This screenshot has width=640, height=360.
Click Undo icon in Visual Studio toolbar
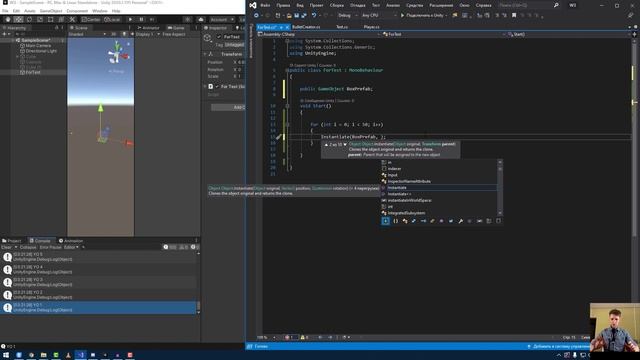314,16
